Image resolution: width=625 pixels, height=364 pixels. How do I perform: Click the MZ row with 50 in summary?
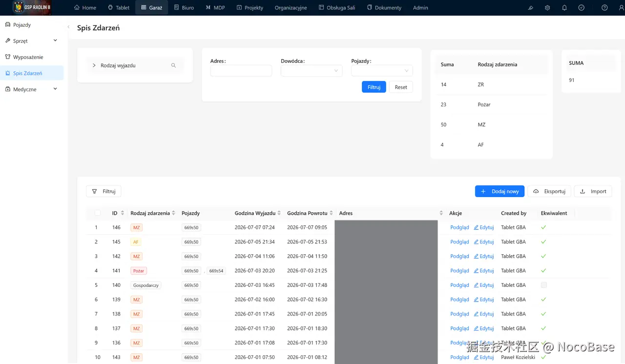(x=491, y=124)
